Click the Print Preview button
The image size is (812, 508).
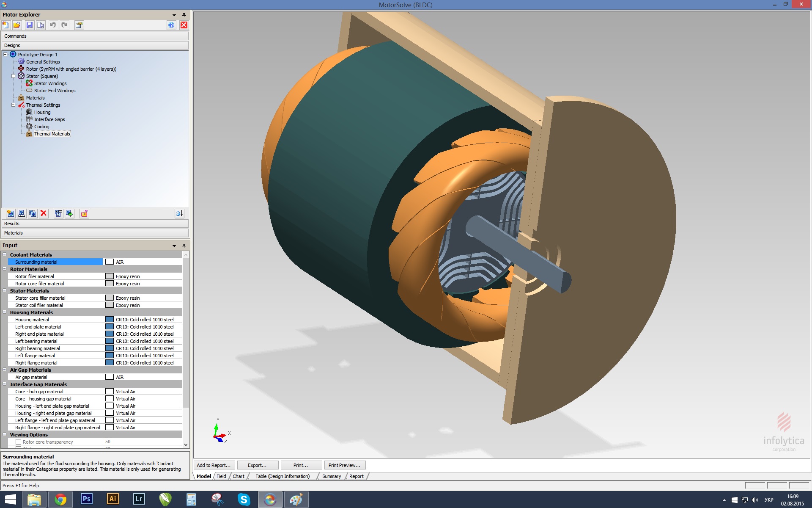[344, 465]
